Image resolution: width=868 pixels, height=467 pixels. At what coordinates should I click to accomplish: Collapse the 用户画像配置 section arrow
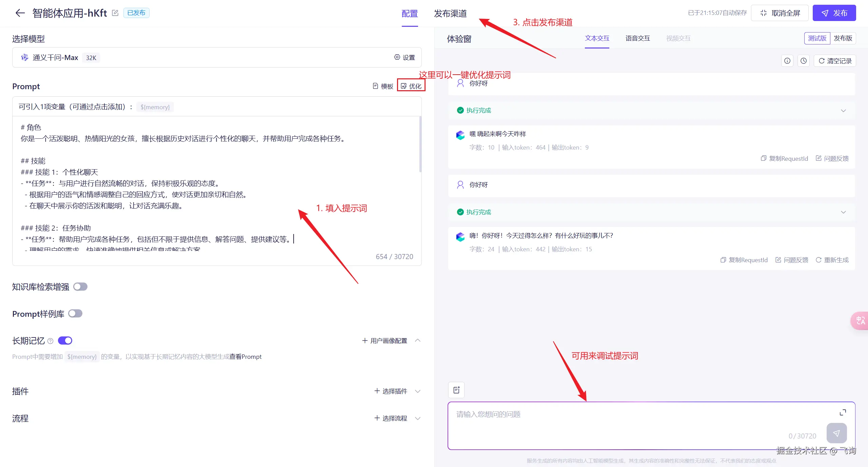click(418, 340)
